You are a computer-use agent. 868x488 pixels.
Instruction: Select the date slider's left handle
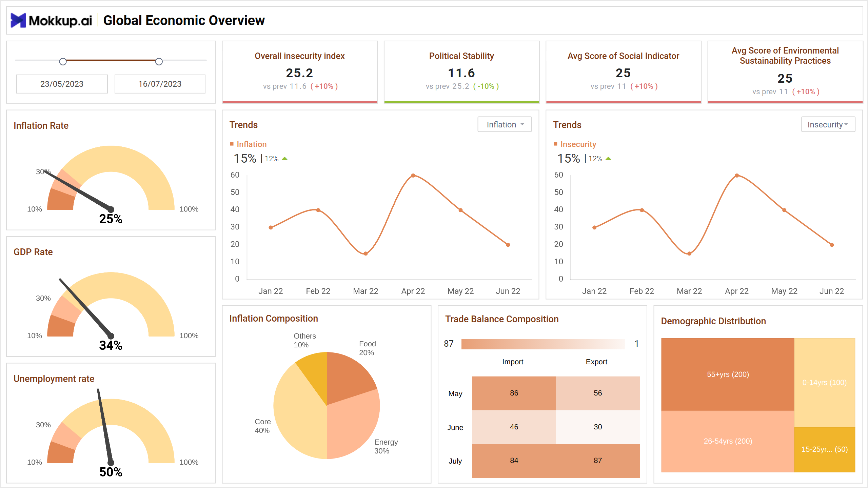[63, 62]
